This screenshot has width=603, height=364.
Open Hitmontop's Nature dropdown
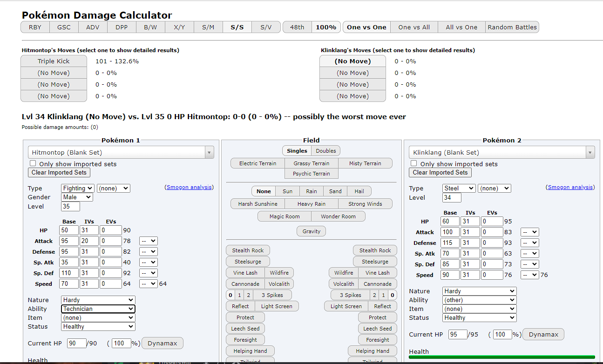[x=98, y=300]
